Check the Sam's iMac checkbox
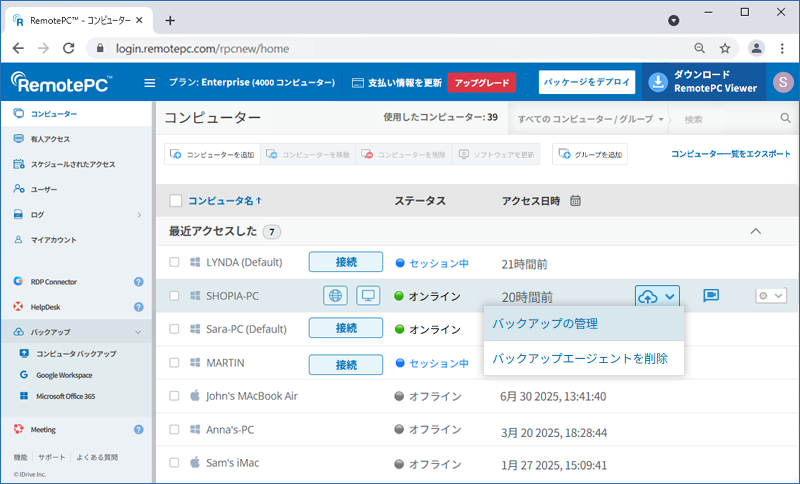 coord(174,463)
